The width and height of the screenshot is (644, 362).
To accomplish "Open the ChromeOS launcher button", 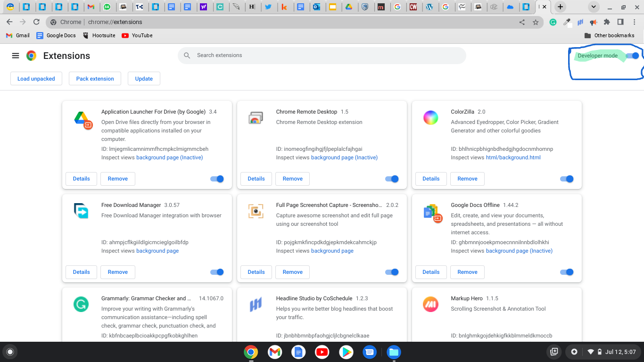I will coord(10,352).
